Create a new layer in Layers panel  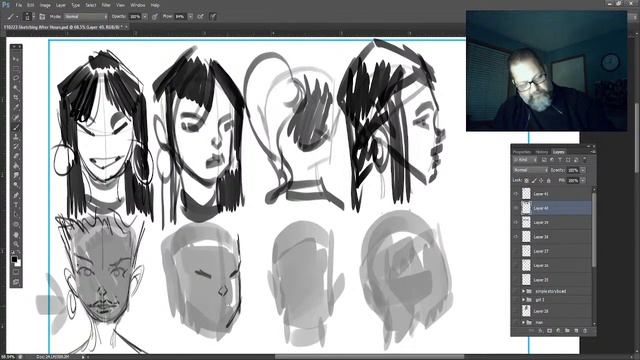(x=576, y=331)
